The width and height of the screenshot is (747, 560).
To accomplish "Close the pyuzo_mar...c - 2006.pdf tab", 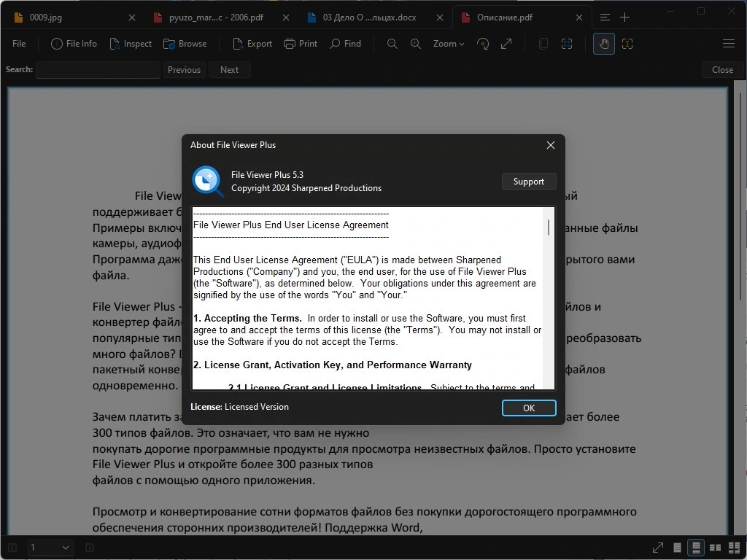I will coord(286,17).
